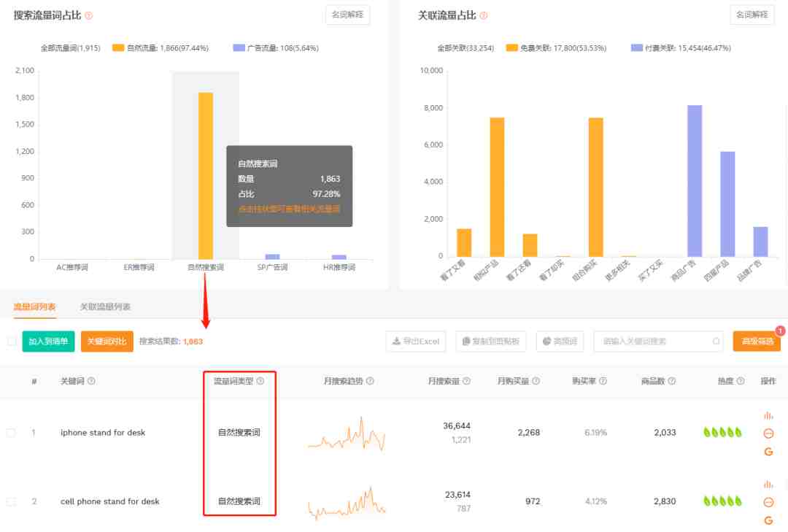Open the 高频词 button
The width and height of the screenshot is (788, 532).
coord(560,342)
